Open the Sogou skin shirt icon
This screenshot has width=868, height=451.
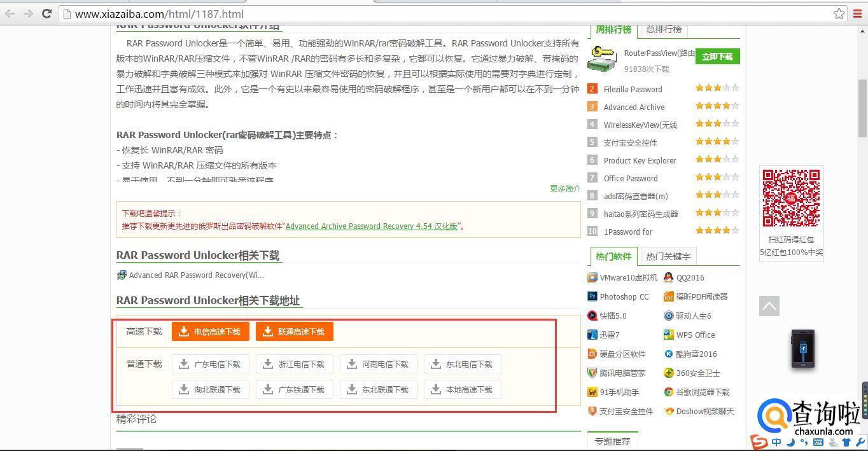pyautogui.click(x=846, y=442)
